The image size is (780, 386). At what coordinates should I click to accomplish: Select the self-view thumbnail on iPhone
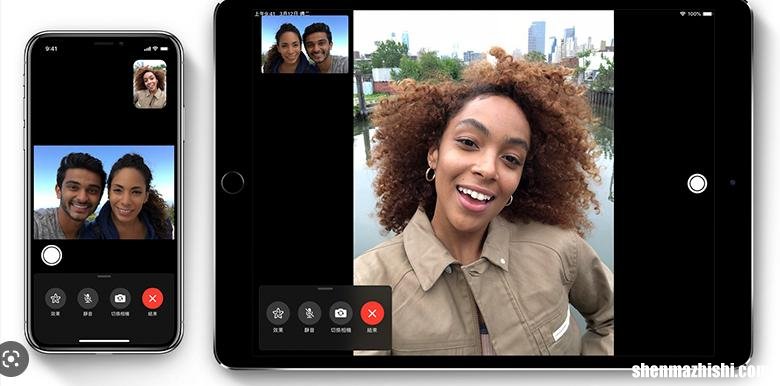150,84
